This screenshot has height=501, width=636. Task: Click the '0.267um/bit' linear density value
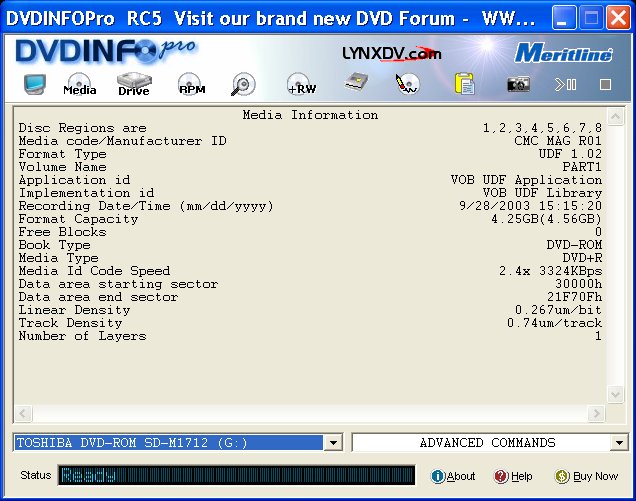point(558,310)
